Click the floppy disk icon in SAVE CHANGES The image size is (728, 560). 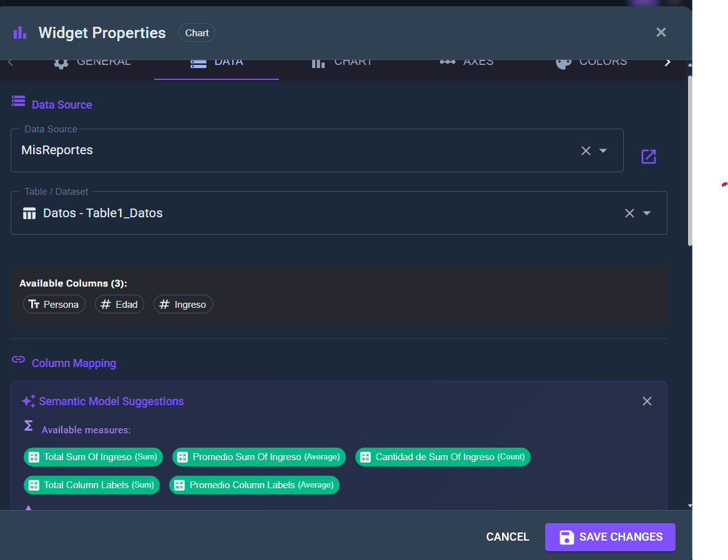(566, 537)
